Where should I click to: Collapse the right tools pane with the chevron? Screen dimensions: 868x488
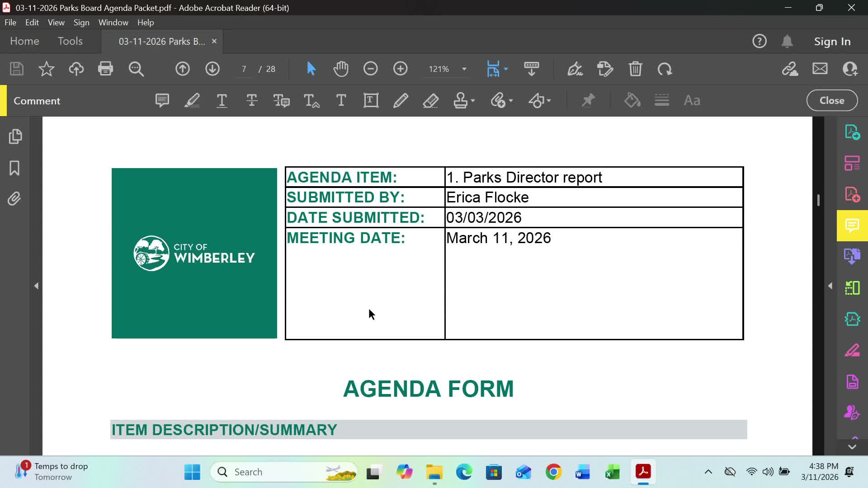tap(831, 286)
